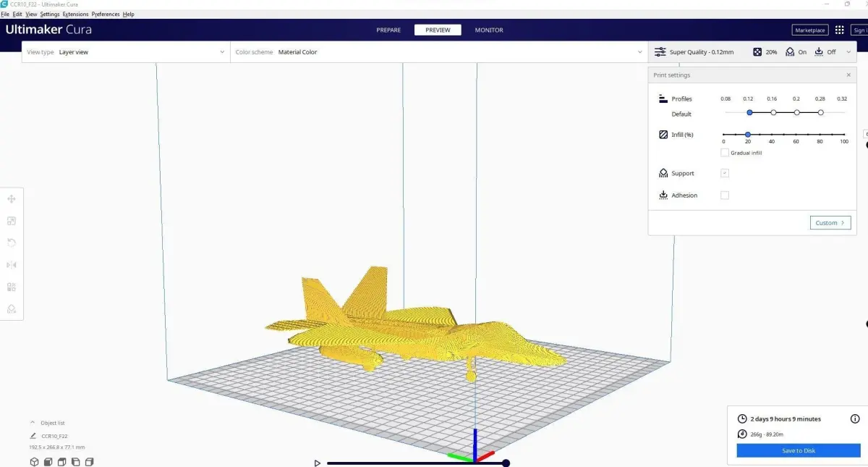This screenshot has height=467, width=868.
Task: Click the Adhesion icon in Print settings
Action: tap(663, 195)
